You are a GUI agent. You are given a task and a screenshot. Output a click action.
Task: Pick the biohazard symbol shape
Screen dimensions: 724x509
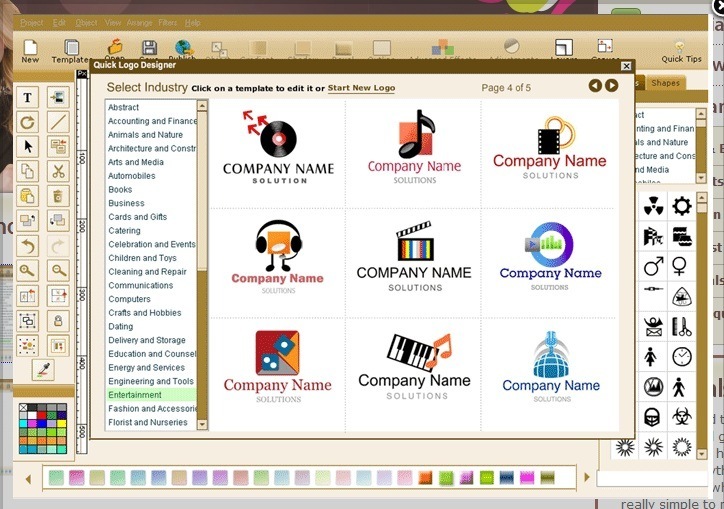pos(682,417)
